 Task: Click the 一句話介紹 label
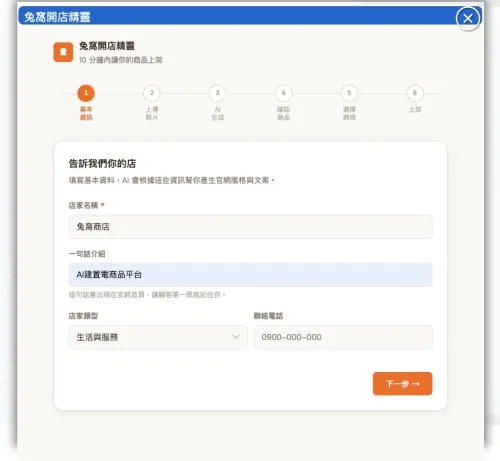pyautogui.click(x=87, y=254)
